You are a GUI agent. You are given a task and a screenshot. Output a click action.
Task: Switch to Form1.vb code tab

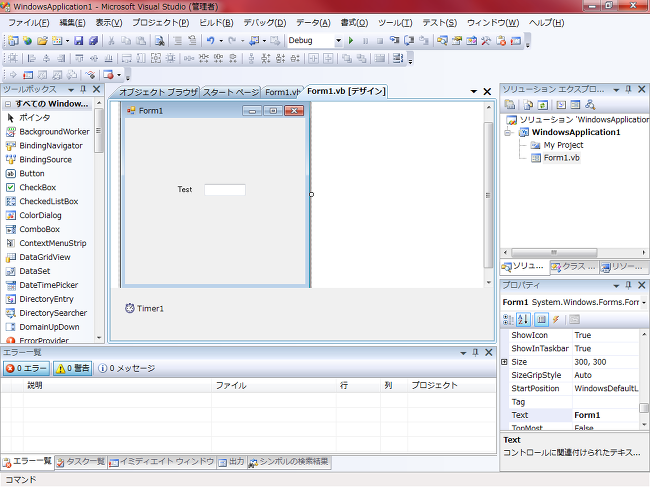click(x=282, y=92)
